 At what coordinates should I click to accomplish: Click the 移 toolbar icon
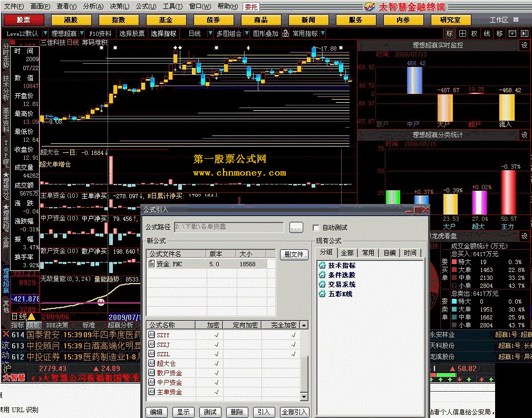(x=499, y=34)
